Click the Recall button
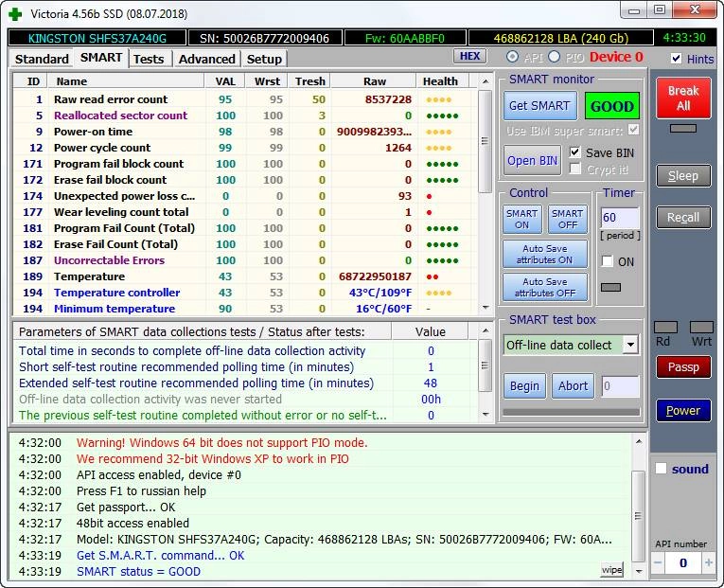The width and height of the screenshot is (724, 588). pos(683,217)
